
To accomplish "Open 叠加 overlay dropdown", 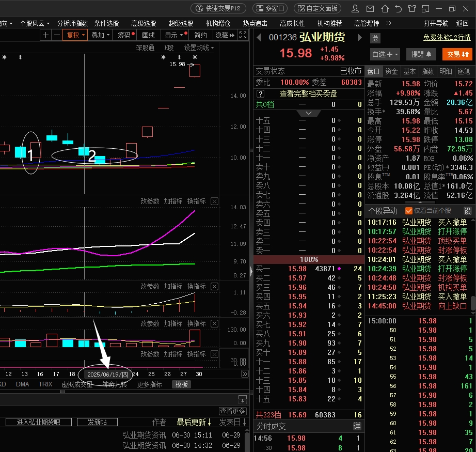I will (x=101, y=35).
